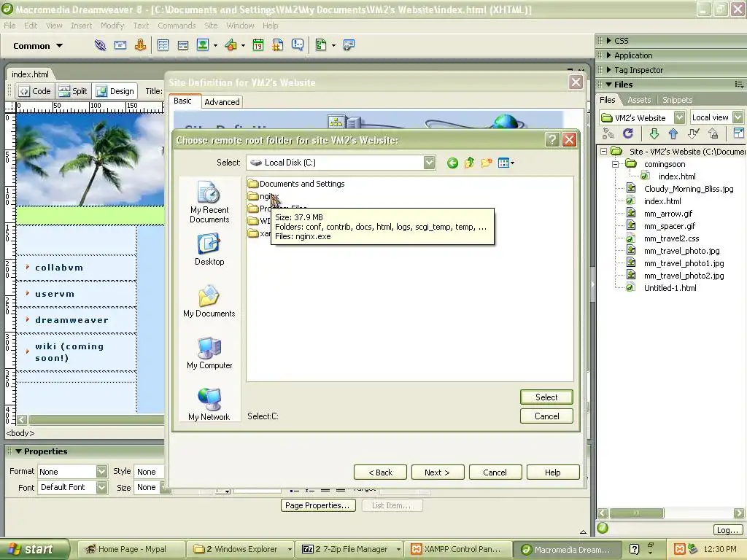Open the Font dropdown in Properties
Screen dimensions: 747x560
pyautogui.click(x=101, y=487)
